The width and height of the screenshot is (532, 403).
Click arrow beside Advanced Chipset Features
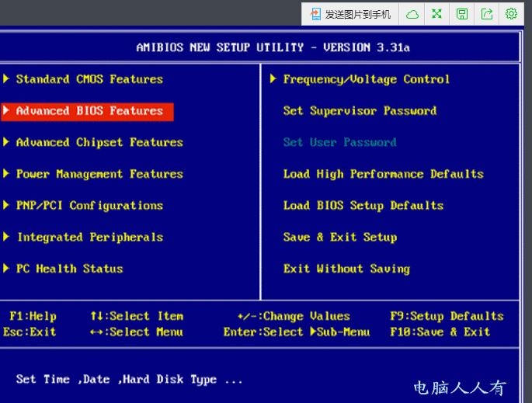tap(6, 142)
